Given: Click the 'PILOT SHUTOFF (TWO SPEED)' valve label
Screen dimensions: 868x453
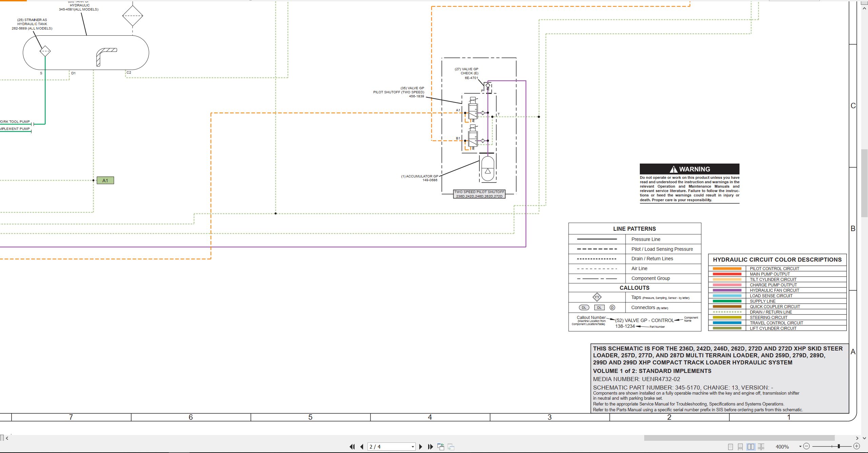Looking at the screenshot, I should tap(398, 92).
